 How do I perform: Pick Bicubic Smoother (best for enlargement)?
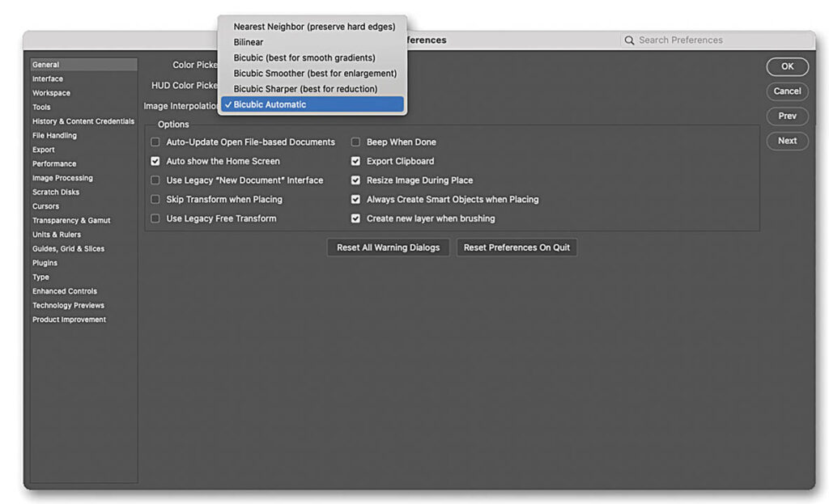[314, 74]
